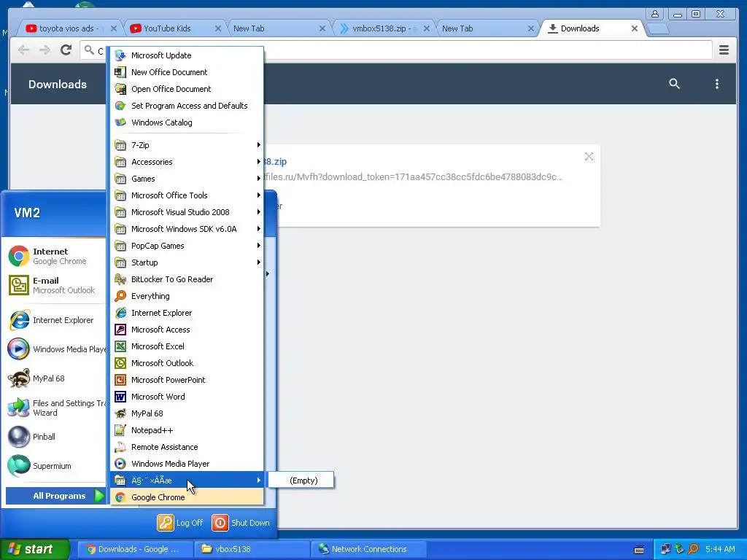Open Windows Media Player in All Programs list
The height and width of the screenshot is (560, 747).
(x=187, y=463)
